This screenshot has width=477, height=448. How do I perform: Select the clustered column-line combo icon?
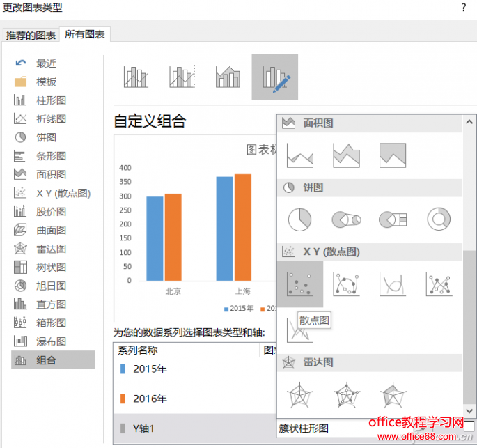(136, 77)
